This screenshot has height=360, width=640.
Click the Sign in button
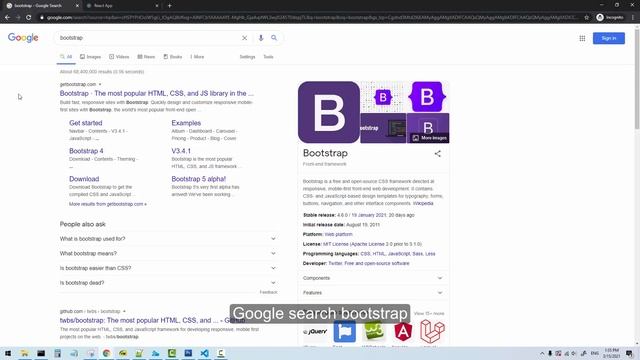(609, 38)
